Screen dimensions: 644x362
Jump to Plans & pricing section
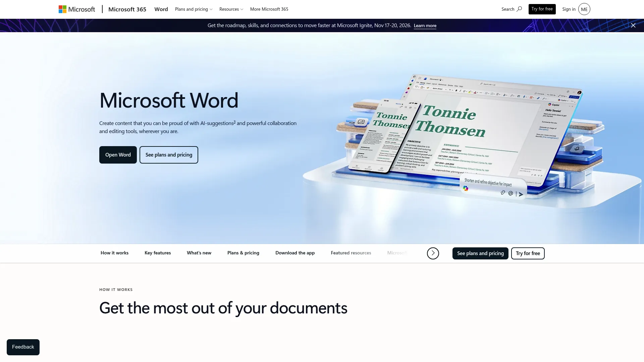pos(243,253)
